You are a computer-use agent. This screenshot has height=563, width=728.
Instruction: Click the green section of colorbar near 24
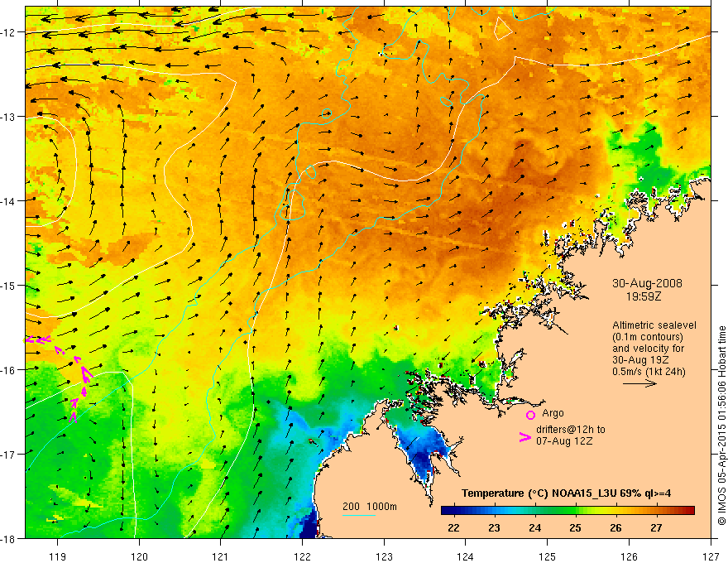pos(535,511)
